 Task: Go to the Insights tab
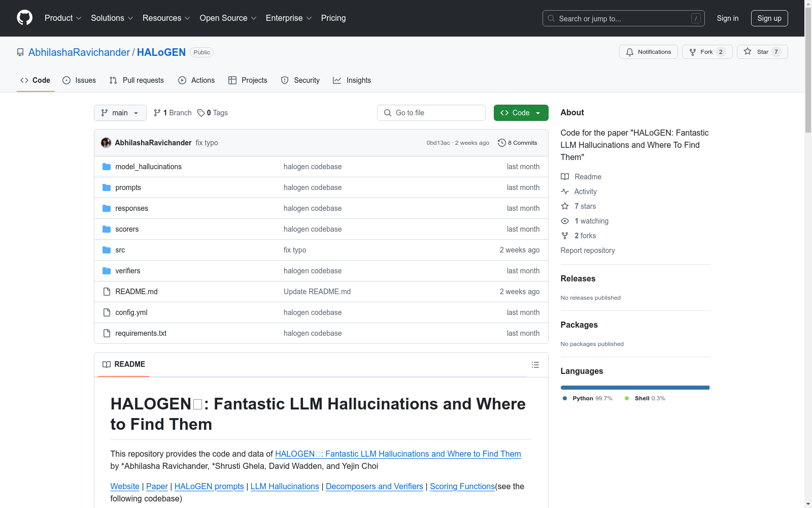point(352,80)
